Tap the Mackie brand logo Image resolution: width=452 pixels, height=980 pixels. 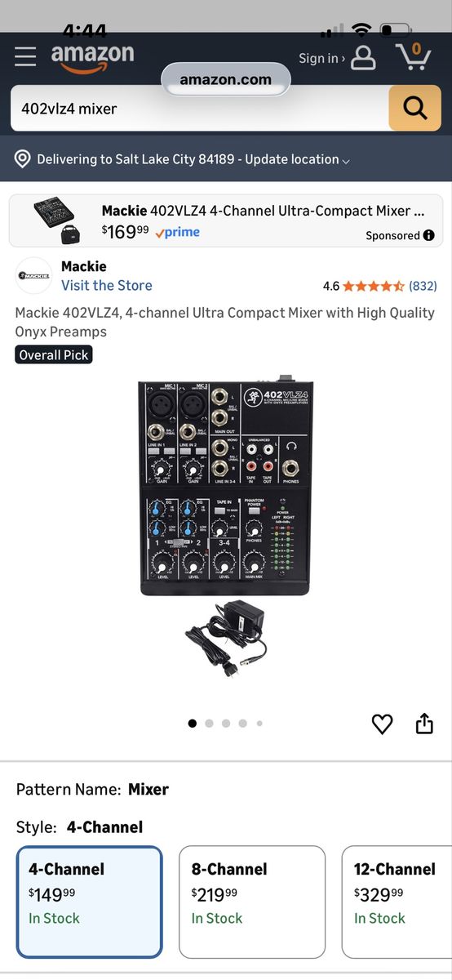pos(34,276)
